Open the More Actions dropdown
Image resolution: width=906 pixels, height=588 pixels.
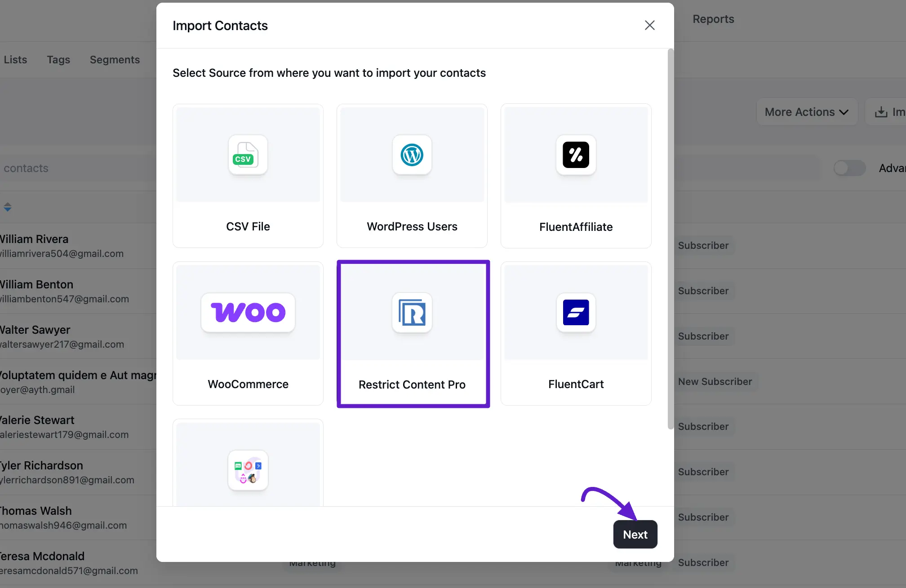click(x=807, y=112)
